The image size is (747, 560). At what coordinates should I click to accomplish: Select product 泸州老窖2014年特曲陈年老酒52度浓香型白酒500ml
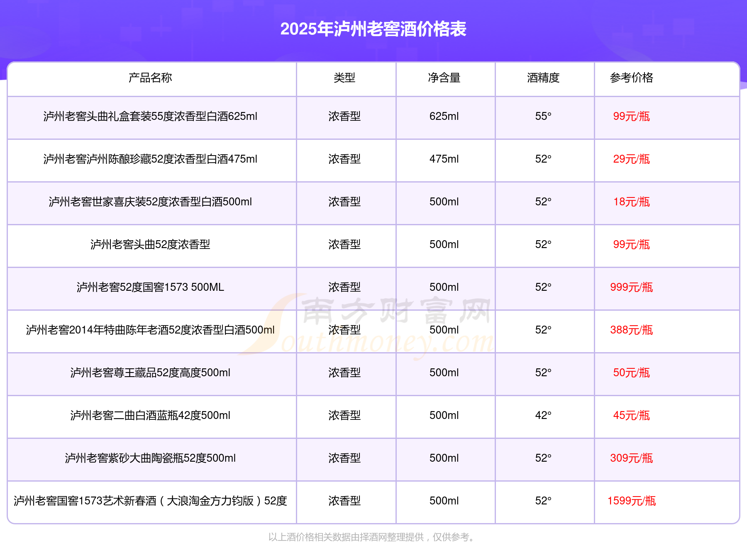pyautogui.click(x=150, y=330)
